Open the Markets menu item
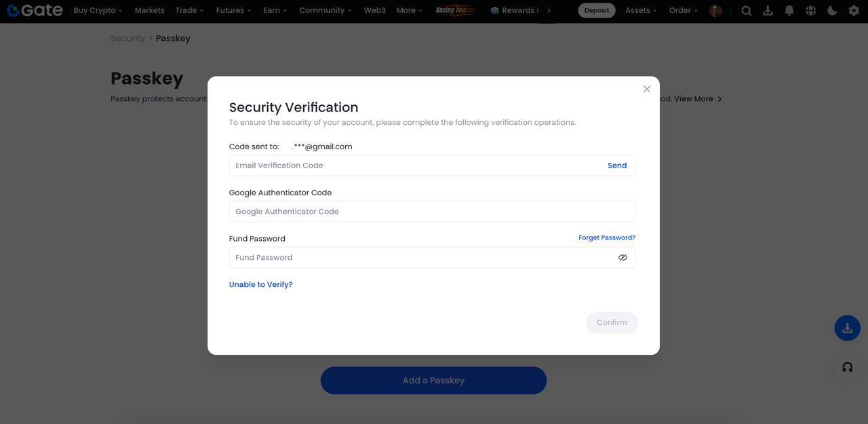The image size is (868, 424). point(149,11)
